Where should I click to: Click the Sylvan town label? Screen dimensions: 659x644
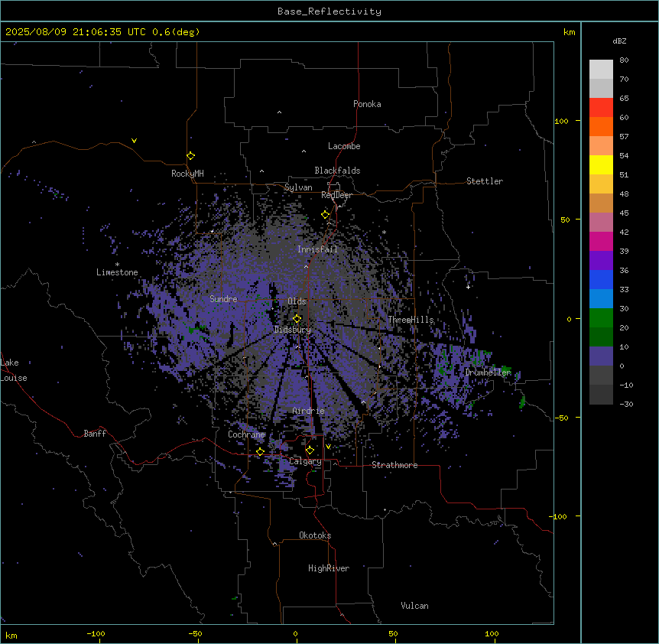coord(298,187)
